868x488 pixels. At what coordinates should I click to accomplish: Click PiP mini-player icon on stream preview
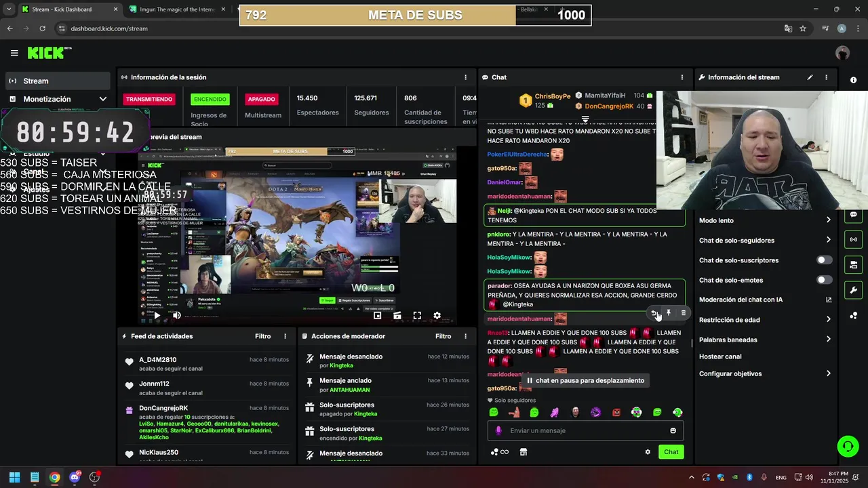(378, 315)
